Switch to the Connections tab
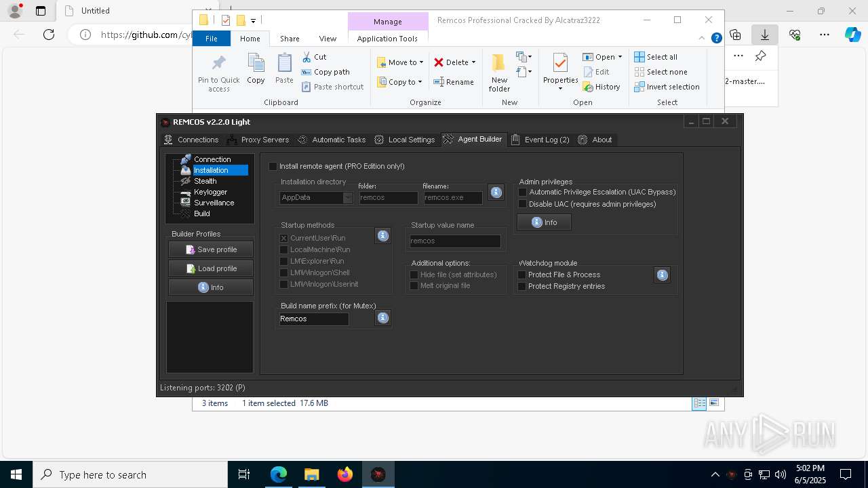This screenshot has height=488, width=868. pyautogui.click(x=191, y=140)
